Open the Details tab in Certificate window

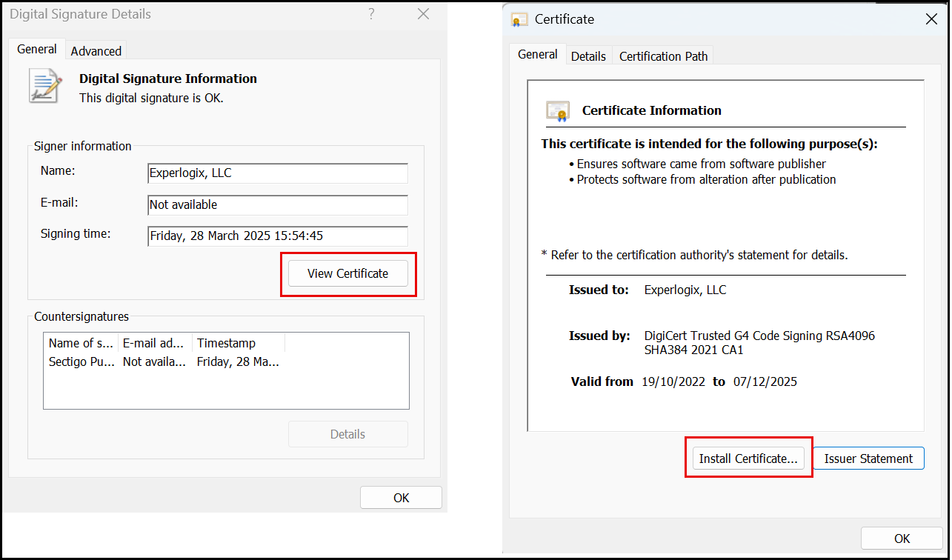click(x=588, y=56)
